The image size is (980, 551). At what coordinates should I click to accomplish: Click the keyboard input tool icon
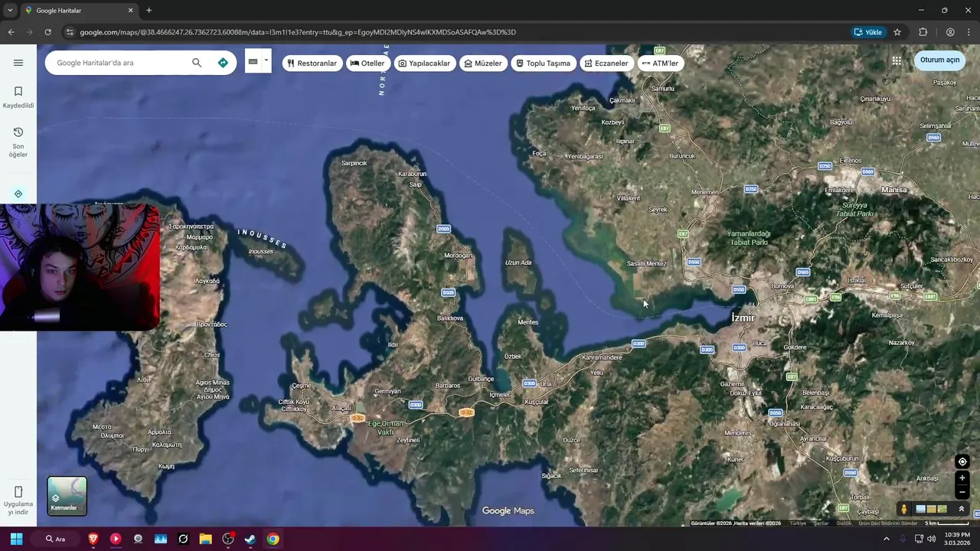(253, 61)
